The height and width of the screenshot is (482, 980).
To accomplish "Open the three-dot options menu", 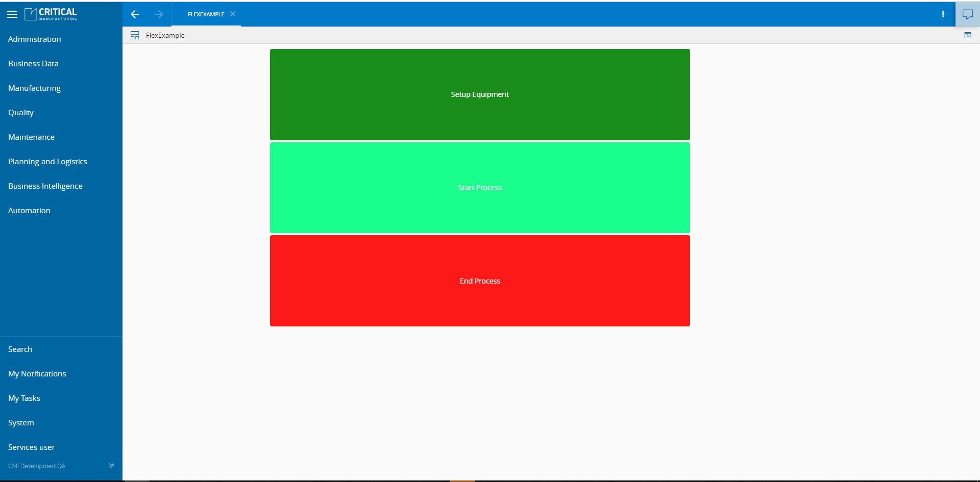I will coord(943,14).
